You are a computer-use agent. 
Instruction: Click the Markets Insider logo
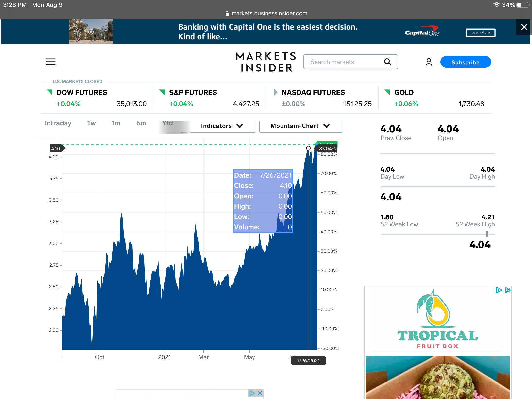[266, 62]
